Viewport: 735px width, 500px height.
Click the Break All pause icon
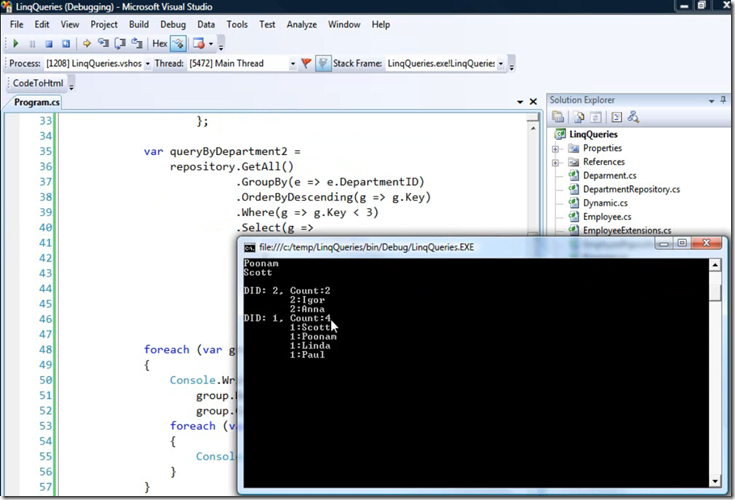pos(32,44)
